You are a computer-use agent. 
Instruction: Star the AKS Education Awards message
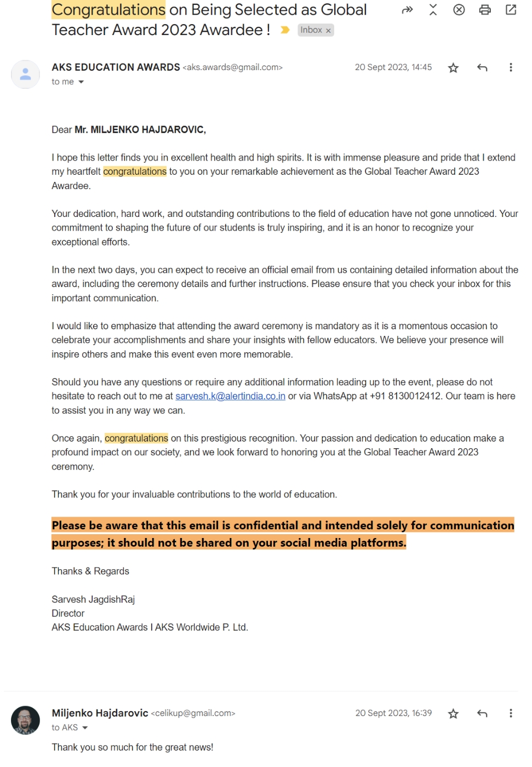(x=453, y=68)
